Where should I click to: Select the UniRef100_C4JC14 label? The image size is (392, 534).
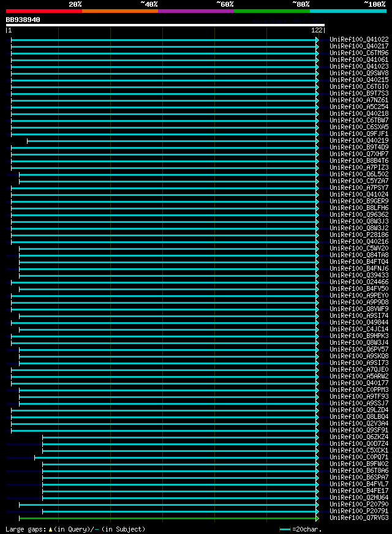tap(359, 329)
